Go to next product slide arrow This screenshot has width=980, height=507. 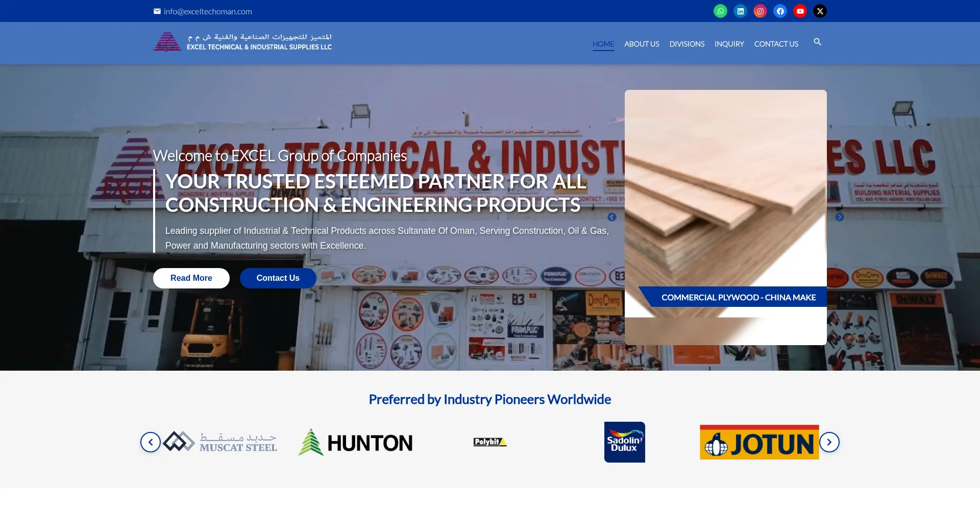click(x=839, y=217)
